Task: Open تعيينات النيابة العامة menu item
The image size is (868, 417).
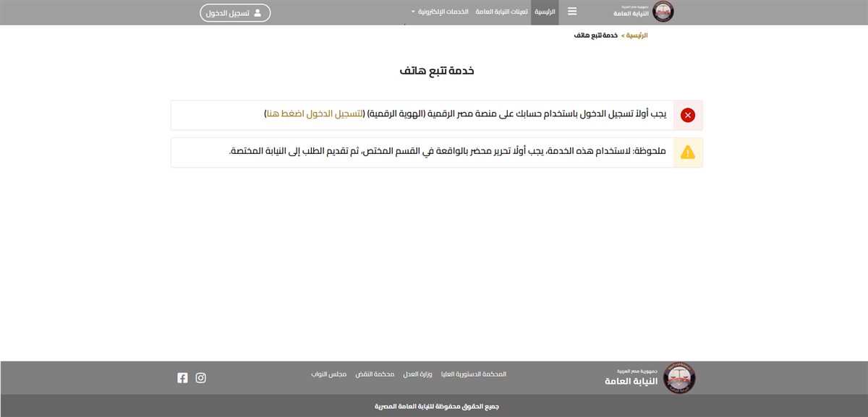Action: [x=501, y=12]
